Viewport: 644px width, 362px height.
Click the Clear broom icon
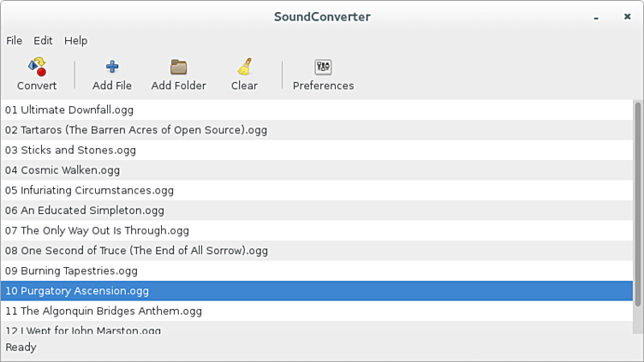tap(244, 68)
